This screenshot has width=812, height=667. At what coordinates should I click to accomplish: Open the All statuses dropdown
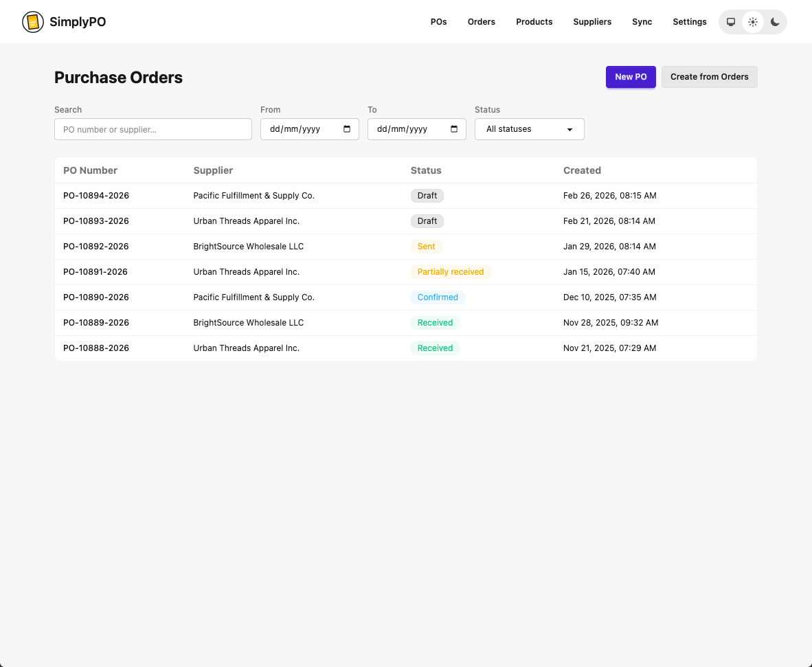point(529,129)
